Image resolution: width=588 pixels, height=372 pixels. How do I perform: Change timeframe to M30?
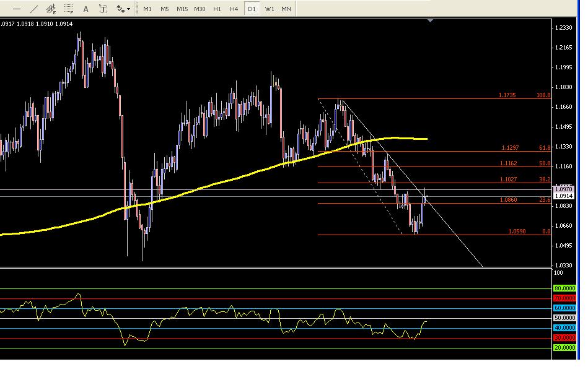coord(200,9)
